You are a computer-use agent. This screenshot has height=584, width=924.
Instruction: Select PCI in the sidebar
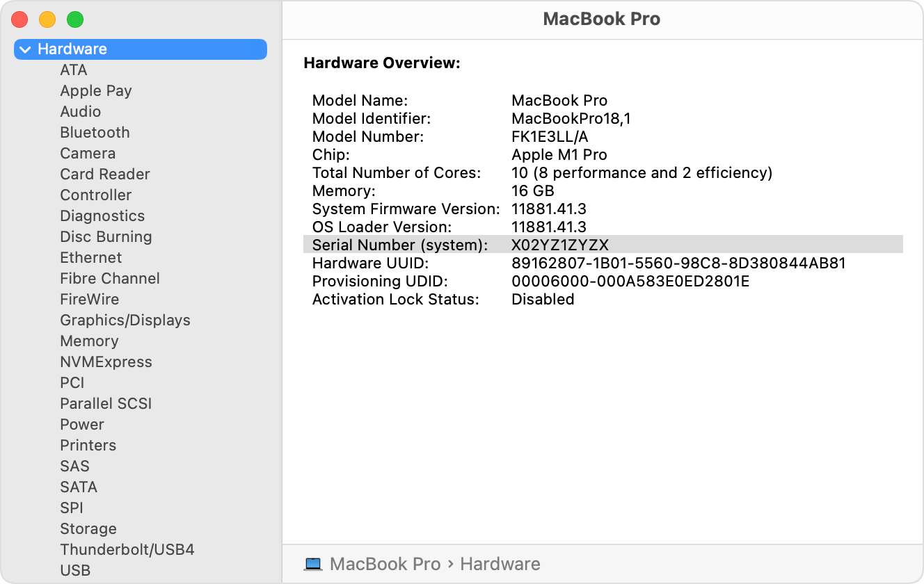(x=72, y=383)
